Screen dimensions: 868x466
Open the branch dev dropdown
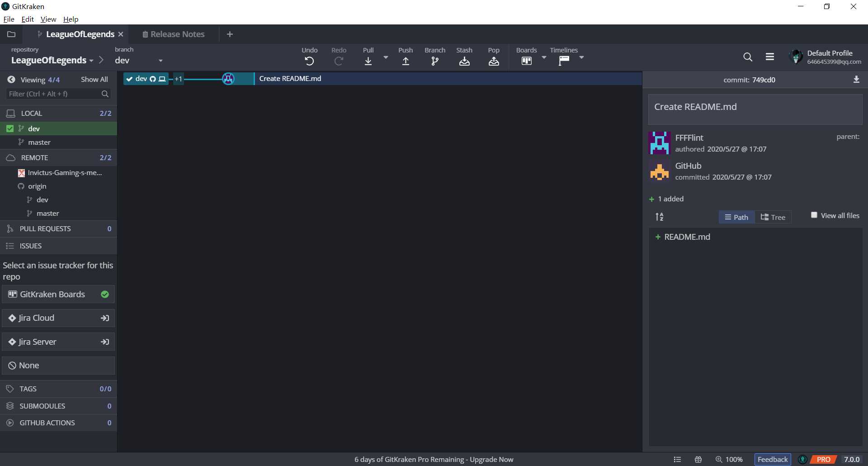(x=139, y=60)
